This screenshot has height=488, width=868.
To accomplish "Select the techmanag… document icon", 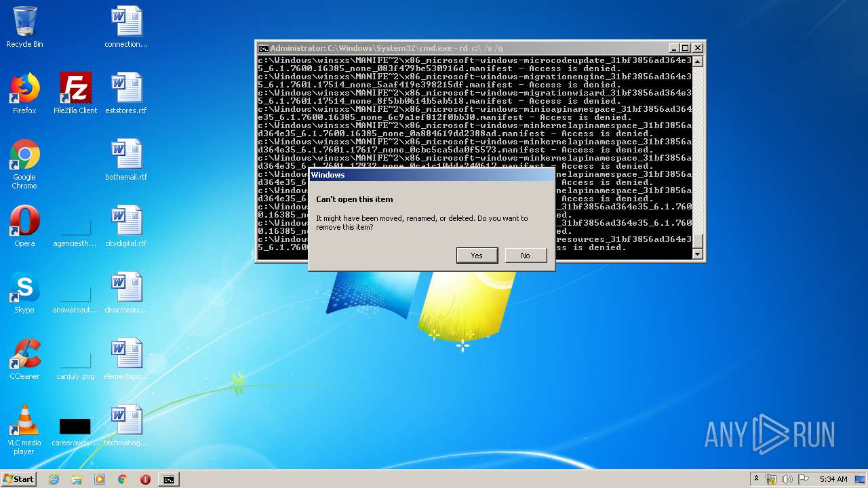I will pyautogui.click(x=126, y=426).
